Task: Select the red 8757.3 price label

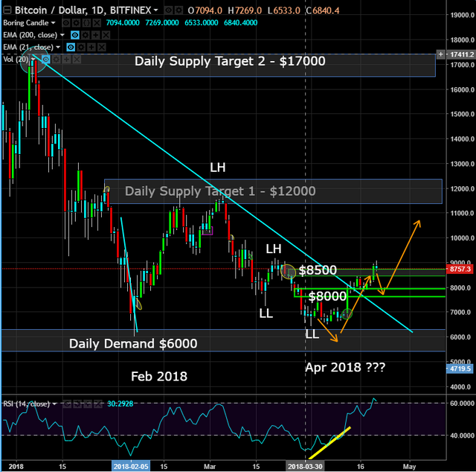Action: pyautogui.click(x=460, y=269)
